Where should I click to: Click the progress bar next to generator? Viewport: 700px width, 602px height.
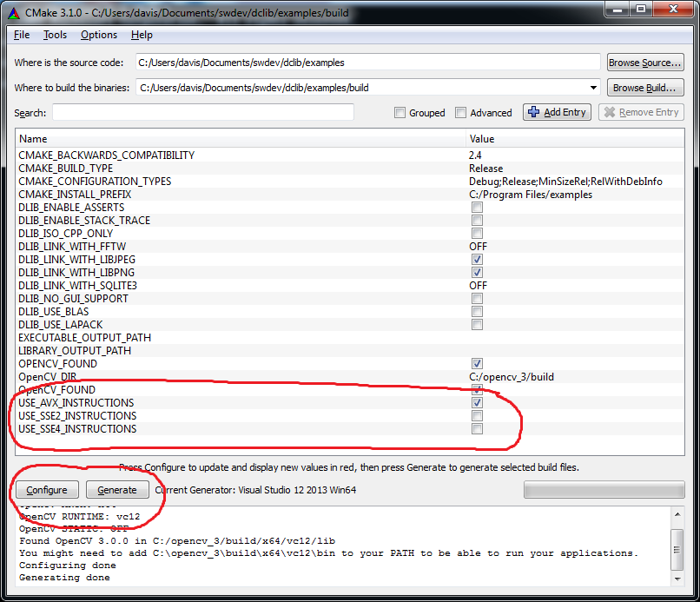click(603, 490)
